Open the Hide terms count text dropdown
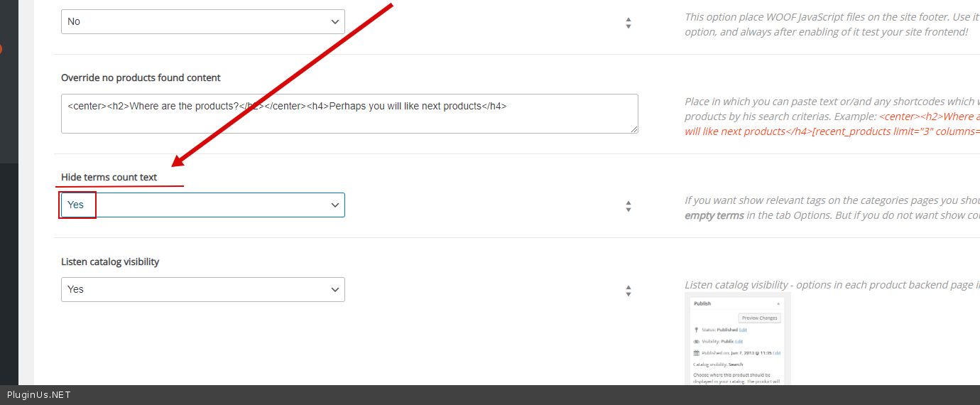Viewport: 980px width, 405px height. pos(203,205)
